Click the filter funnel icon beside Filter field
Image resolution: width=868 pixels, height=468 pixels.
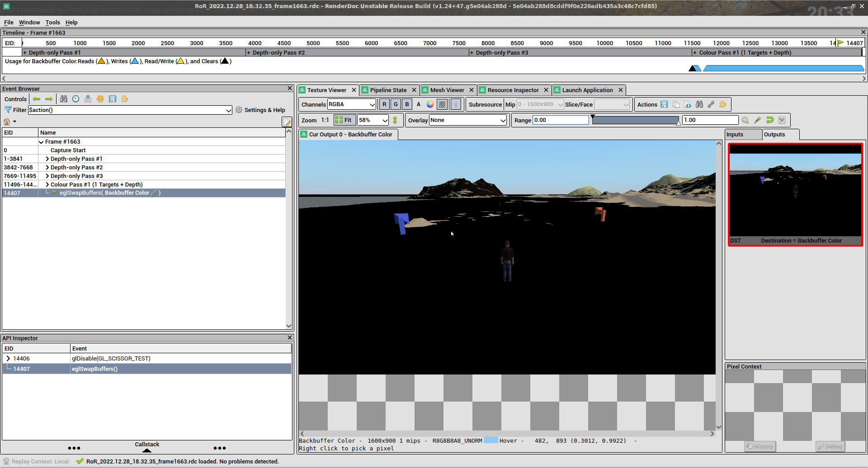8,110
